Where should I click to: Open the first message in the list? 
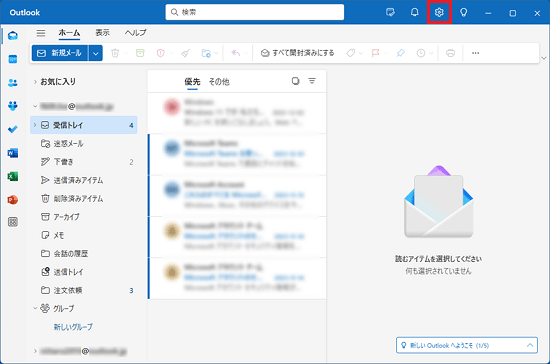coord(237,113)
